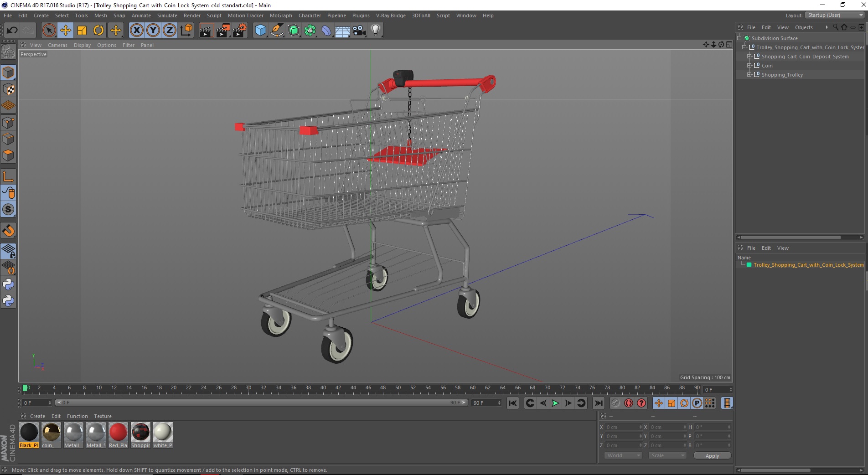Image resolution: width=868 pixels, height=475 pixels.
Task: Click the Undo arrow icon
Action: coord(12,31)
